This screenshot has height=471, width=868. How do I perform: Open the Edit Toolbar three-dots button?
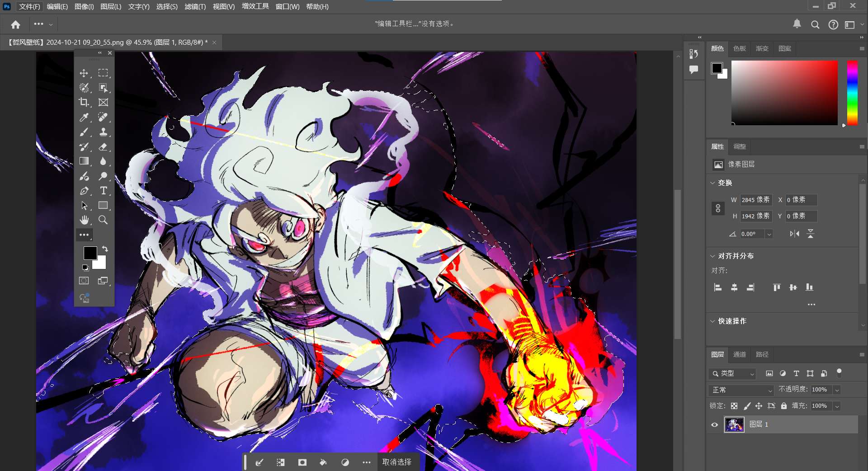coord(84,235)
